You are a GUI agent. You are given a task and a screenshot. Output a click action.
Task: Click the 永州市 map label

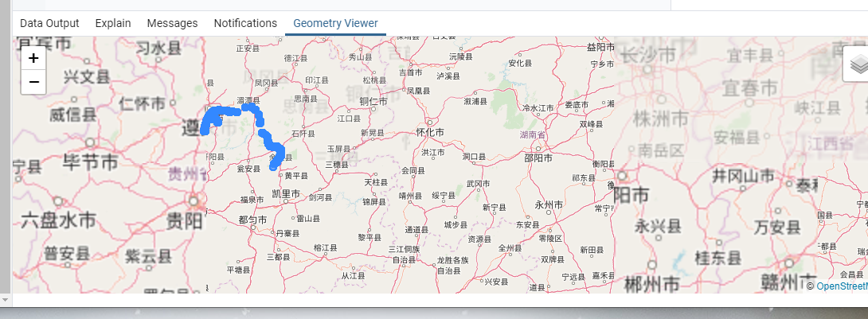click(549, 205)
